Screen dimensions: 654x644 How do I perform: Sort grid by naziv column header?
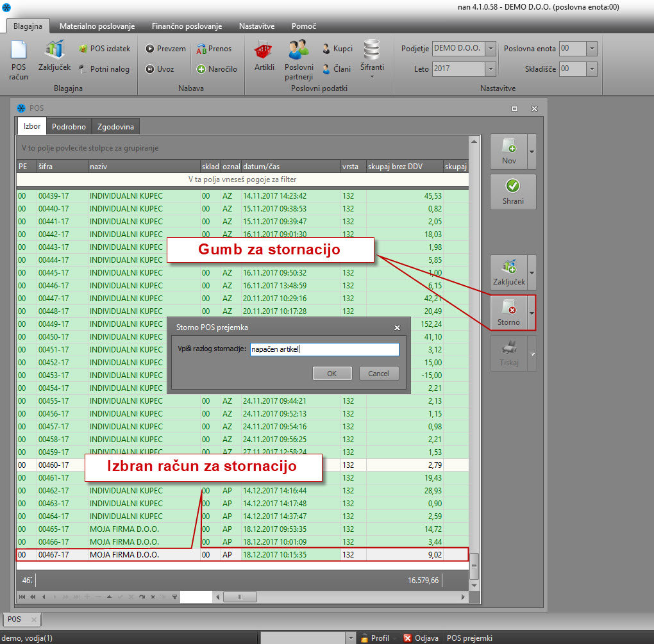[x=144, y=167]
